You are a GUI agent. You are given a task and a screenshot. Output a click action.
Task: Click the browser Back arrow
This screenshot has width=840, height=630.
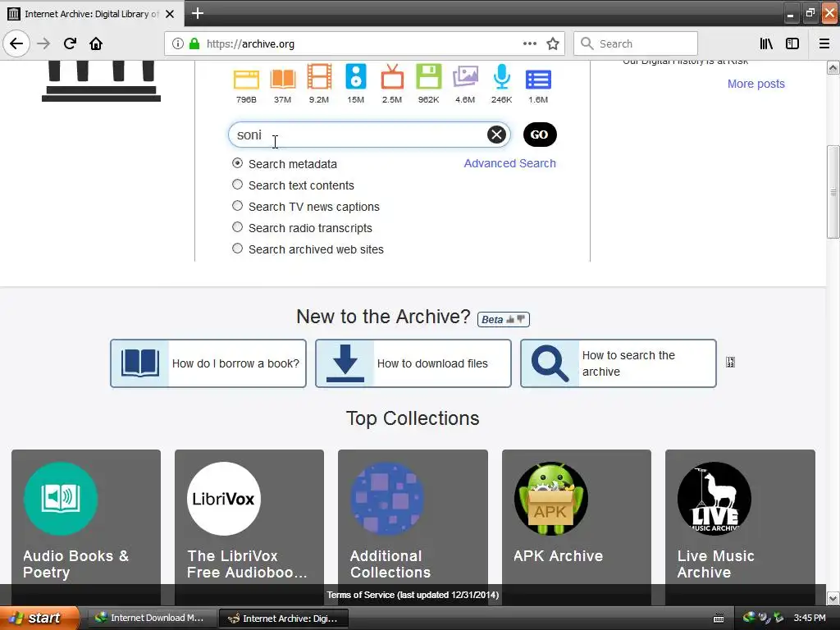tap(16, 44)
